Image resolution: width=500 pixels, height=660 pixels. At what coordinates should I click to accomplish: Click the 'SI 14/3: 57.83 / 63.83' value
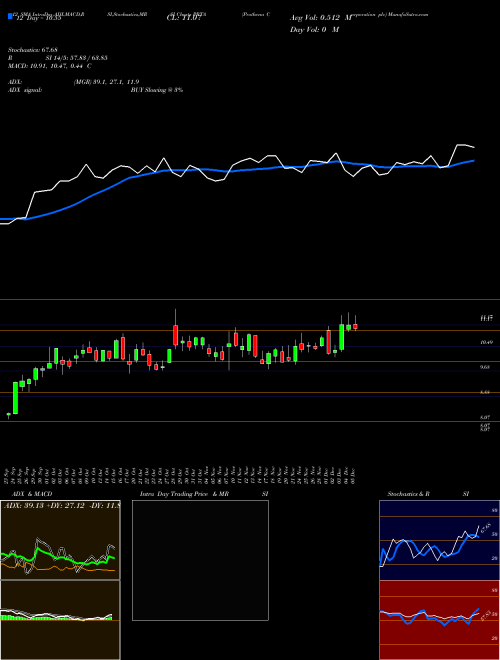[x=77, y=59]
